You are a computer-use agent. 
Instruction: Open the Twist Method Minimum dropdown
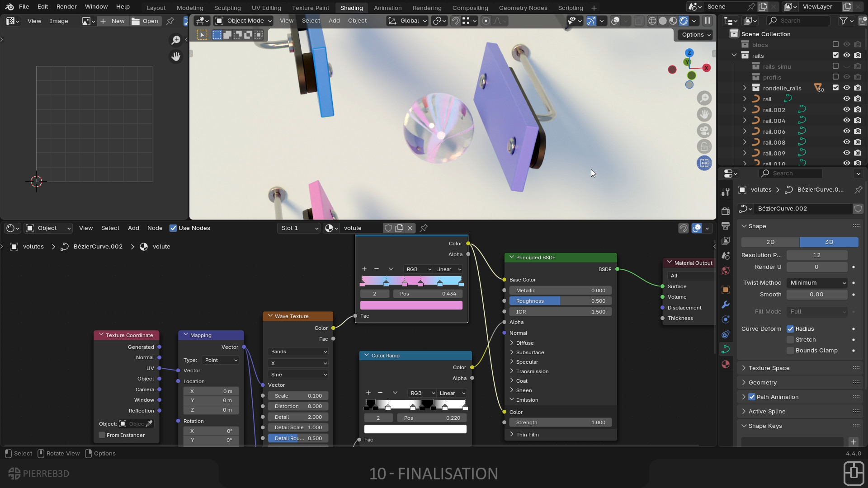click(x=817, y=283)
